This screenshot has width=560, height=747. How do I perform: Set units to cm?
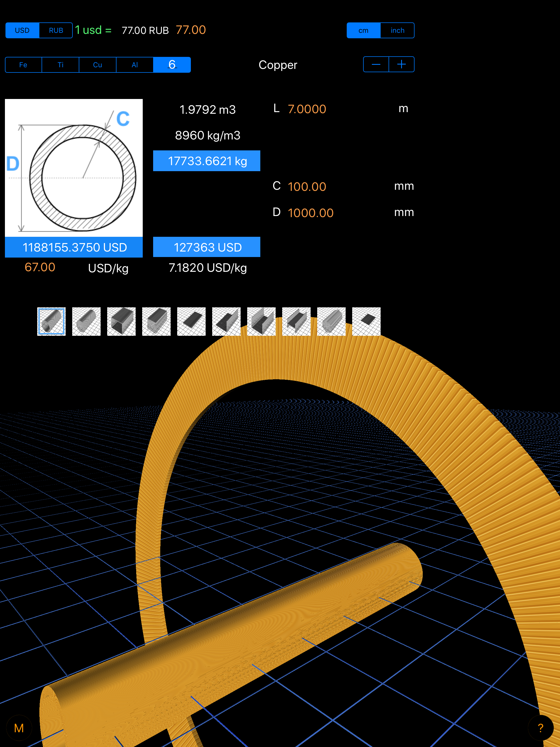[x=363, y=30]
